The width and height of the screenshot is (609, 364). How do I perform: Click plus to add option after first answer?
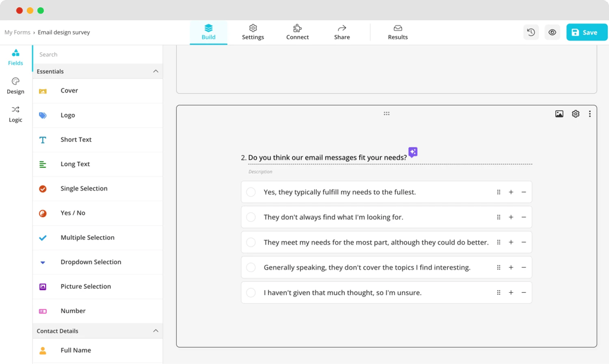coord(511,192)
